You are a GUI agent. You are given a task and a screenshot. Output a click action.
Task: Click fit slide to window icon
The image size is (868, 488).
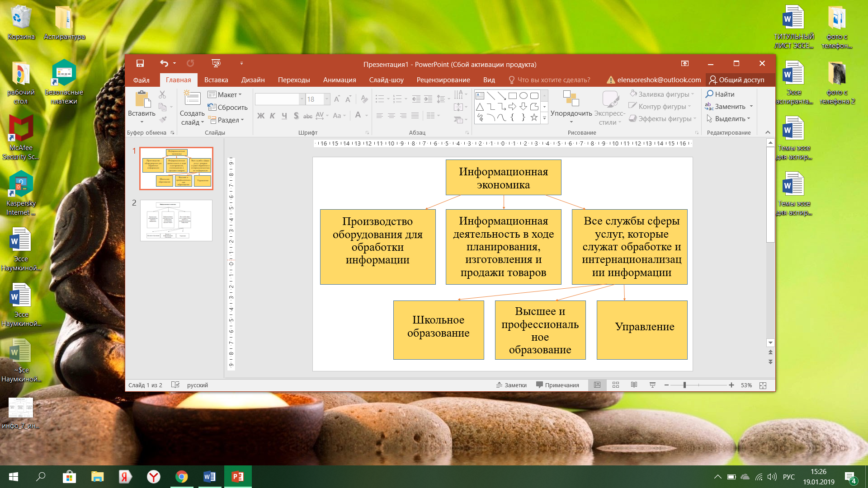(x=763, y=385)
